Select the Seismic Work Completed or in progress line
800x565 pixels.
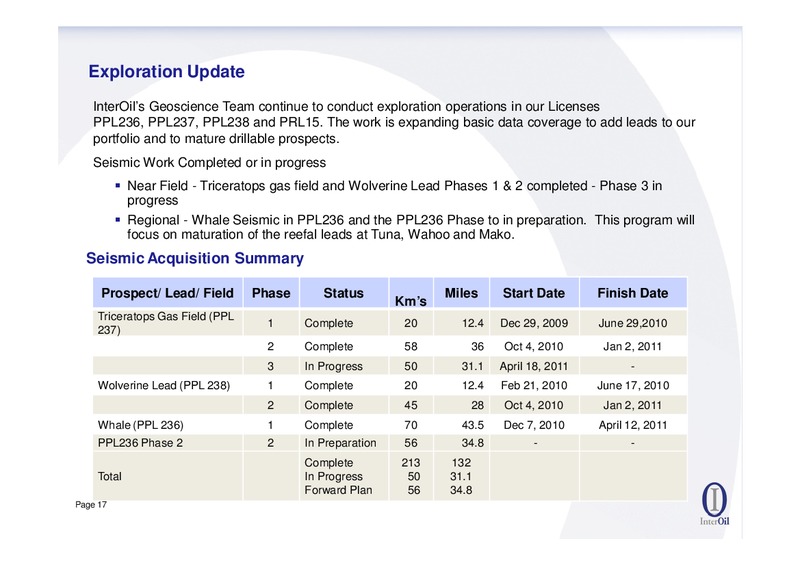pyautogui.click(x=209, y=163)
